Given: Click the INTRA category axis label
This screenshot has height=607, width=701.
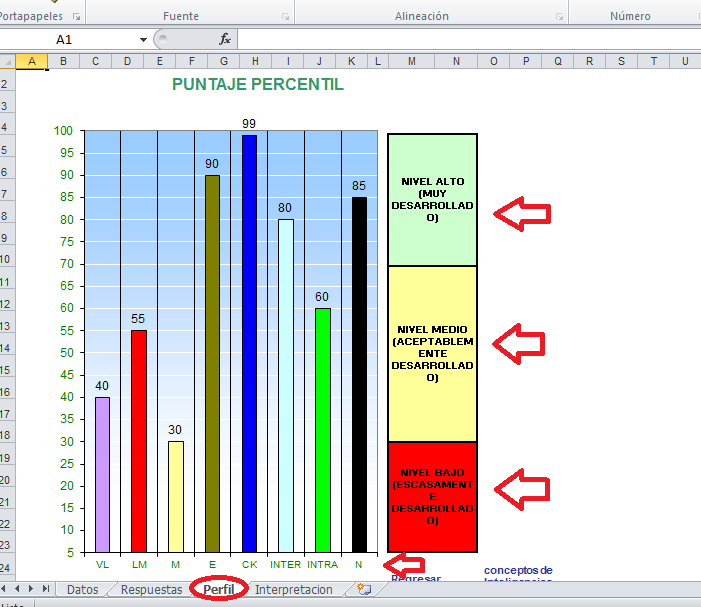Looking at the screenshot, I should pyautogui.click(x=322, y=565).
